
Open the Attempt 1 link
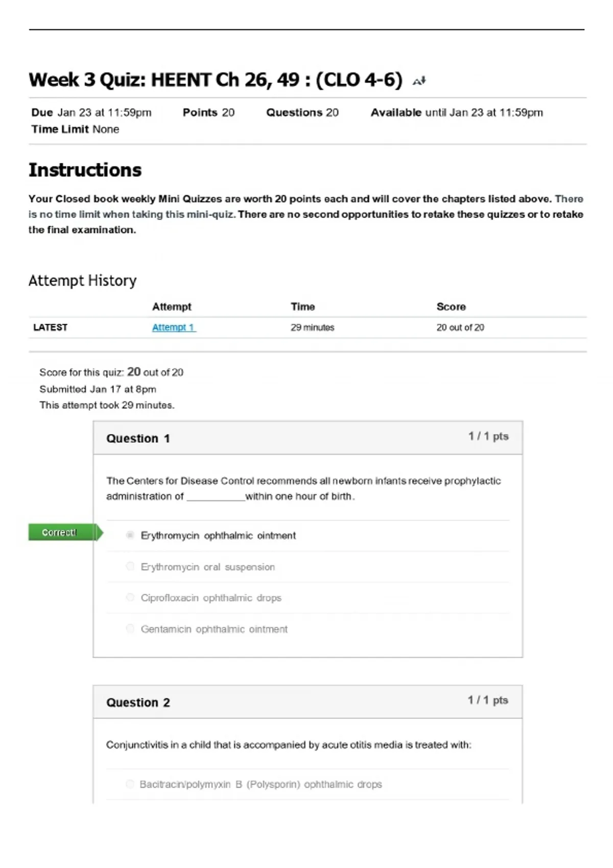pyautogui.click(x=174, y=327)
